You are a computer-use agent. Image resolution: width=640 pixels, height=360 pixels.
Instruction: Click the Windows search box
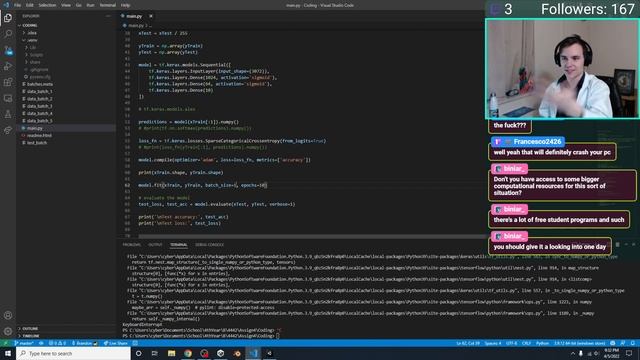[73, 353]
